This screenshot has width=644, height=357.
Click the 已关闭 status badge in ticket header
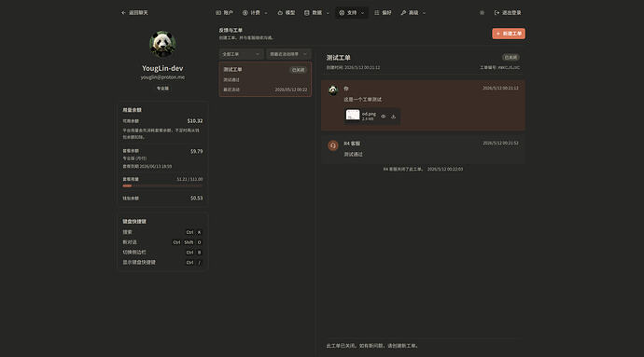pos(511,58)
